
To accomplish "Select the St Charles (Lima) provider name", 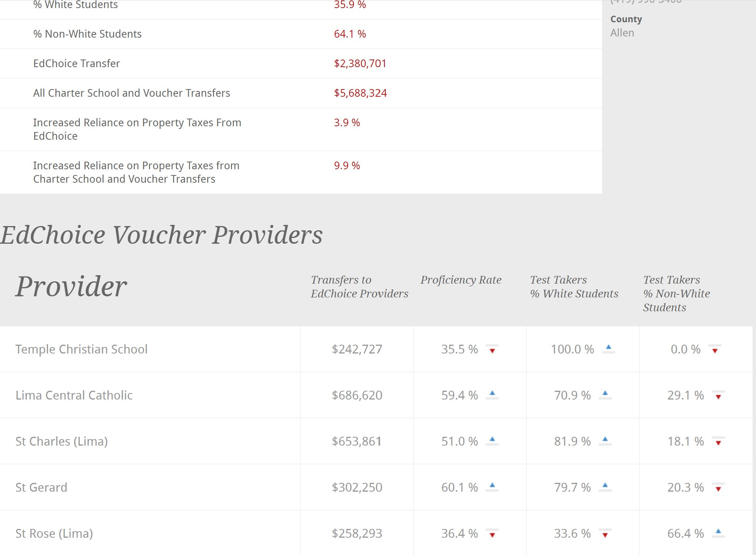I will coord(61,441).
